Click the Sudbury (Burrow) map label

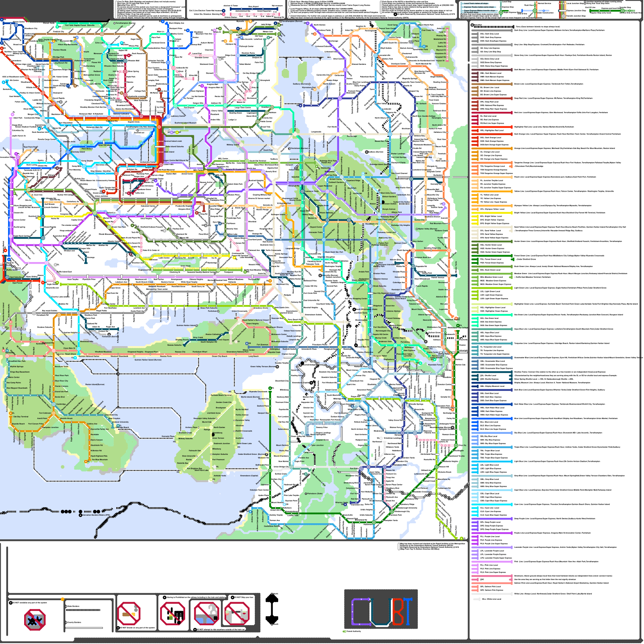pos(300,84)
